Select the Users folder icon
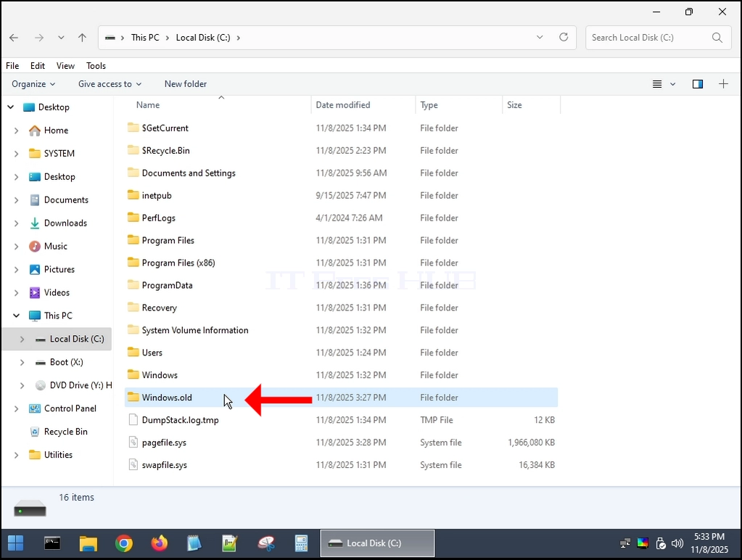Viewport: 742px width, 560px height. point(133,353)
